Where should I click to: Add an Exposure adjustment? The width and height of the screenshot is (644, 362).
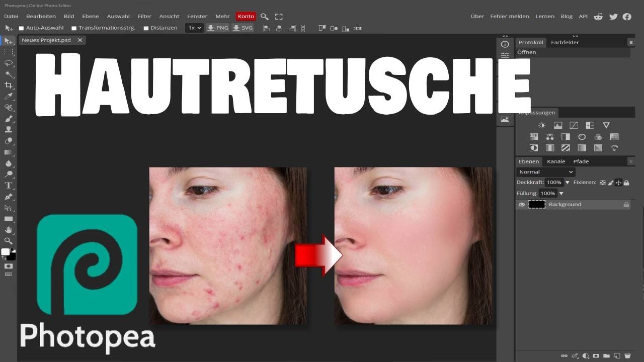coord(590,125)
